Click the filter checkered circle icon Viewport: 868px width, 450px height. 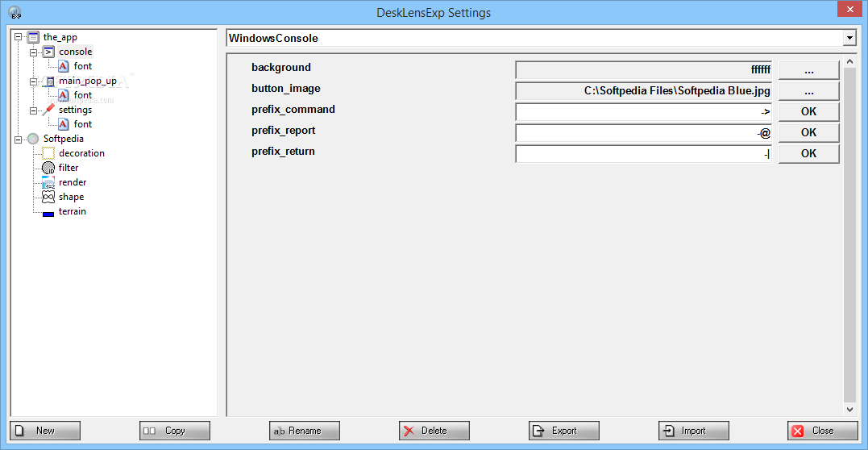(48, 168)
